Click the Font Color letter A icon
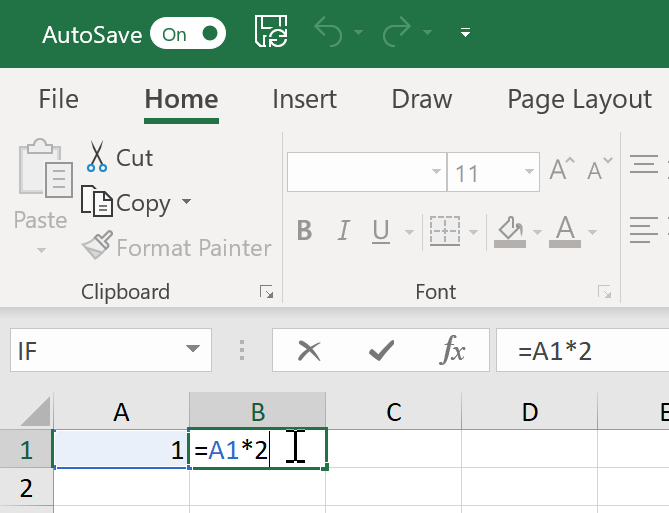669x513 pixels. click(x=565, y=232)
